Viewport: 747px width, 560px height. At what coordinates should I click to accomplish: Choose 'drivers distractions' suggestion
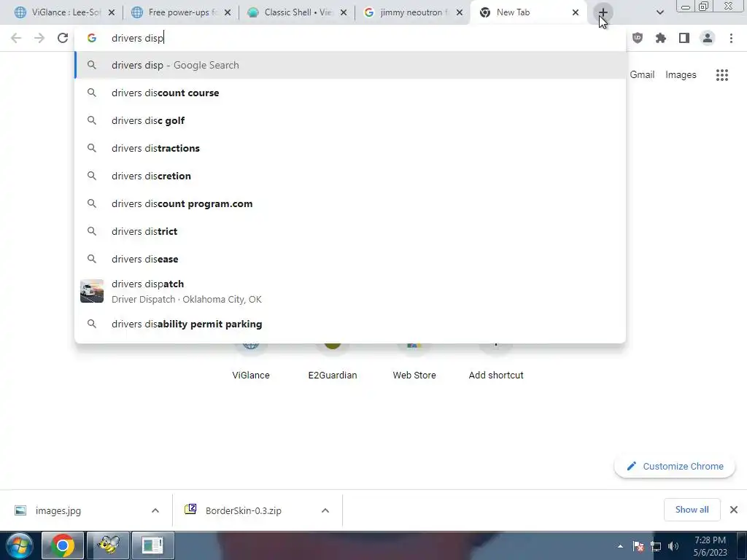click(350, 148)
